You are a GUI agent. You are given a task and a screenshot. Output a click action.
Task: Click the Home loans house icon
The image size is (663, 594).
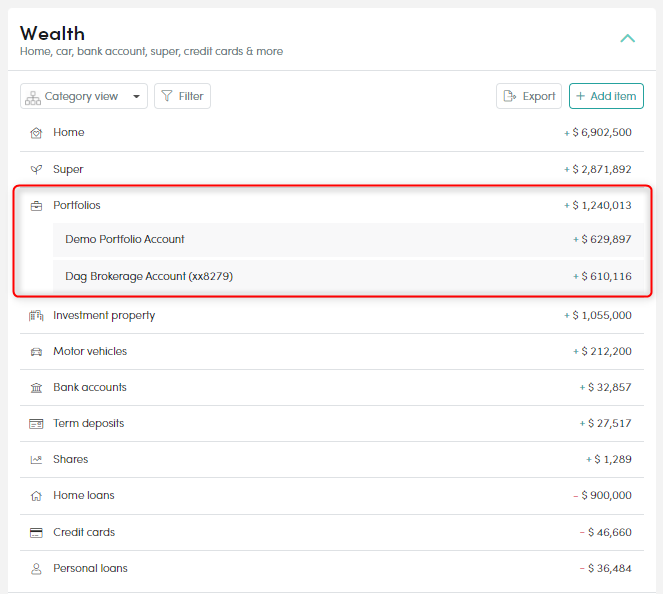[36, 496]
